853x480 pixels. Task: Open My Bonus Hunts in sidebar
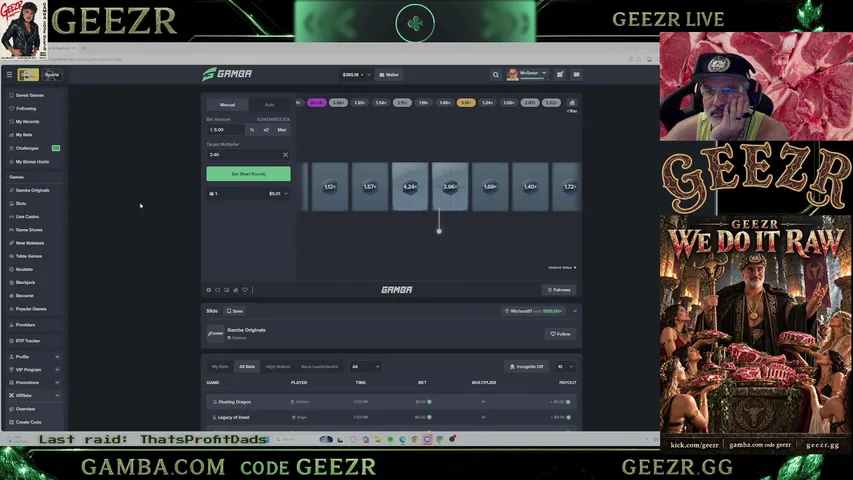32,162
